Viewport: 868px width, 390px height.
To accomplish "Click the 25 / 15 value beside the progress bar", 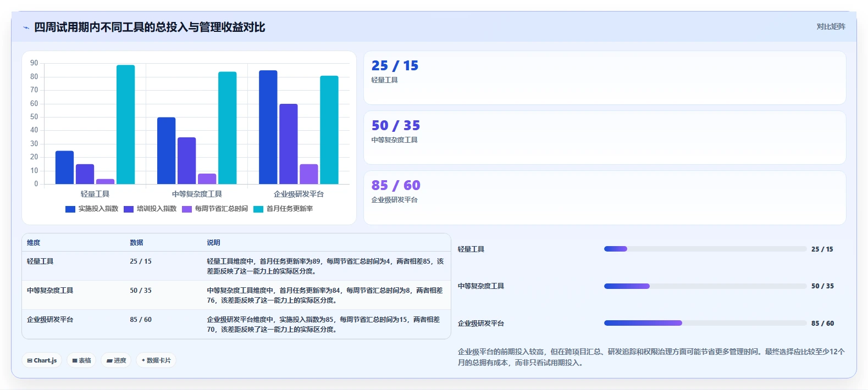I will (x=822, y=249).
